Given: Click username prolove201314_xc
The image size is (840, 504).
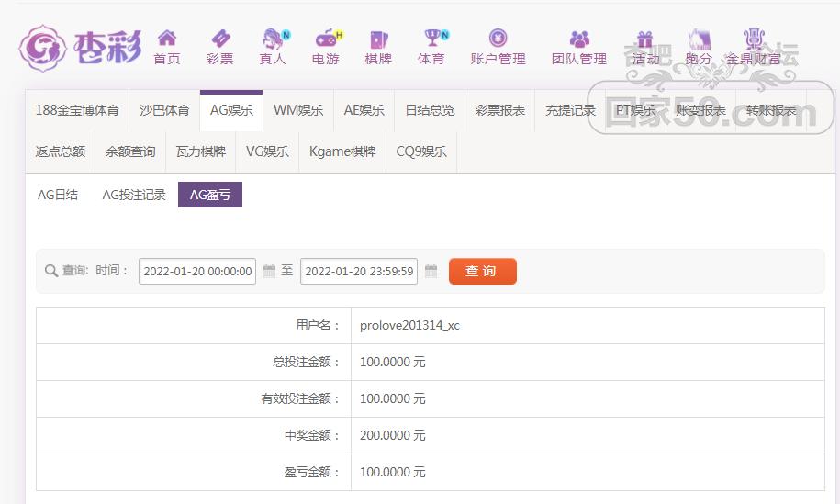Looking at the screenshot, I should coord(409,325).
